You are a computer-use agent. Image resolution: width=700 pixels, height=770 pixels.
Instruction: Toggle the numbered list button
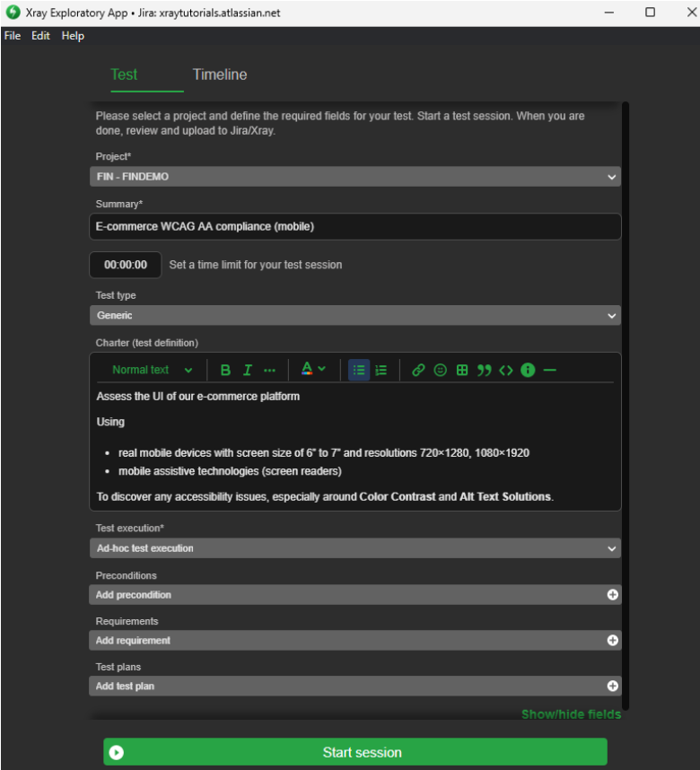(381, 370)
